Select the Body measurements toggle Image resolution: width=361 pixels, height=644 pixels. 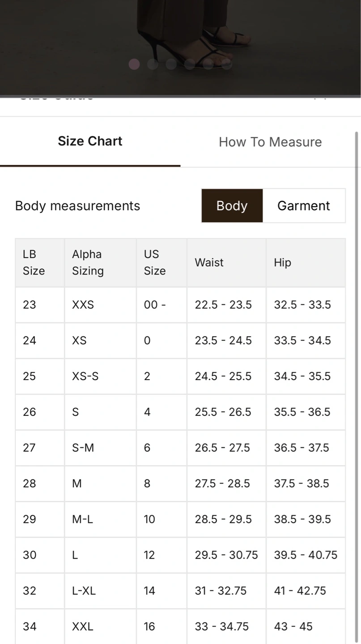[x=232, y=206]
